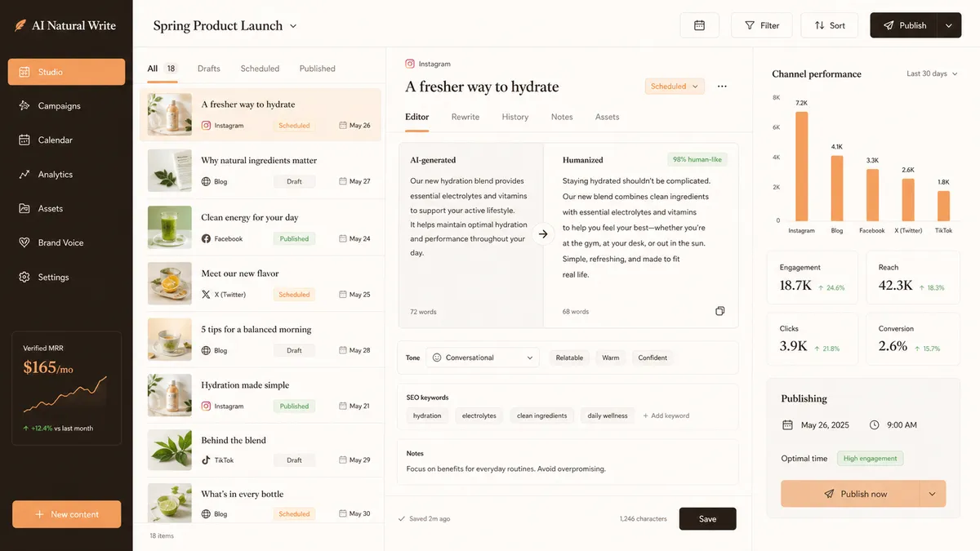
Task: Click the Instagram bar in the performance chart
Action: pyautogui.click(x=801, y=166)
